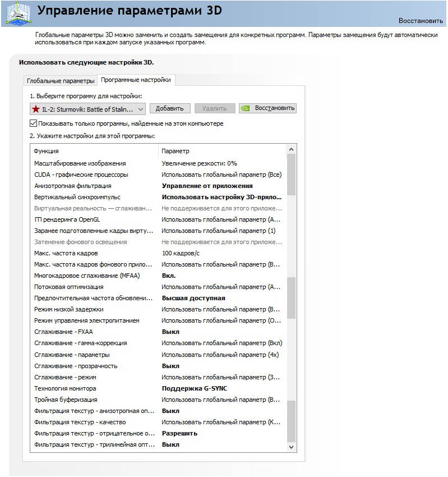The image size is (448, 477).
Task: Uncheck "Показывать только программы" checkbox
Action: 33,123
